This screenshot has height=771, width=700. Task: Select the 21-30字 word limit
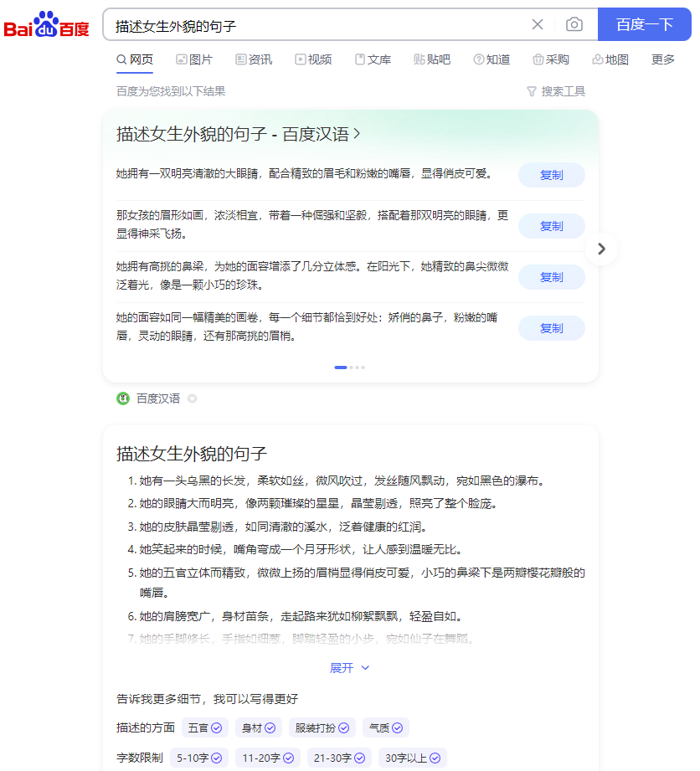pos(339,758)
